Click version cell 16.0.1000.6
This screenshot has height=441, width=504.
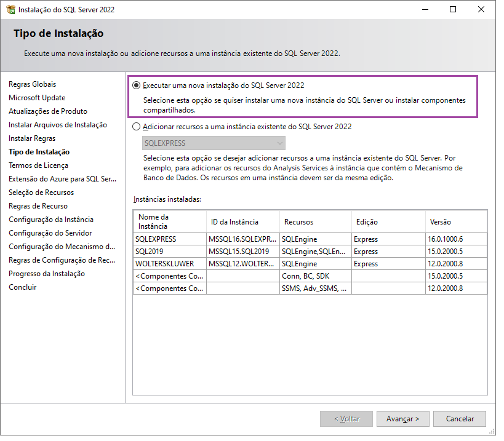[457, 239]
